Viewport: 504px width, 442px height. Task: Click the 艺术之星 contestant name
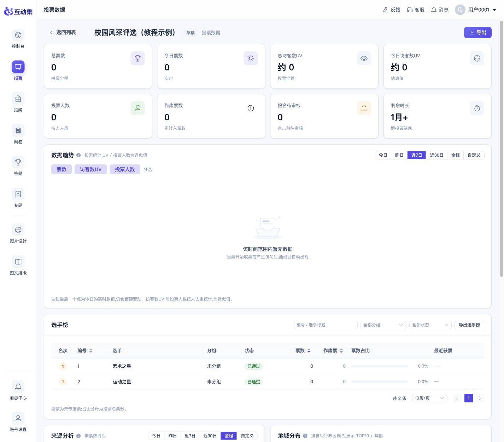(x=122, y=366)
